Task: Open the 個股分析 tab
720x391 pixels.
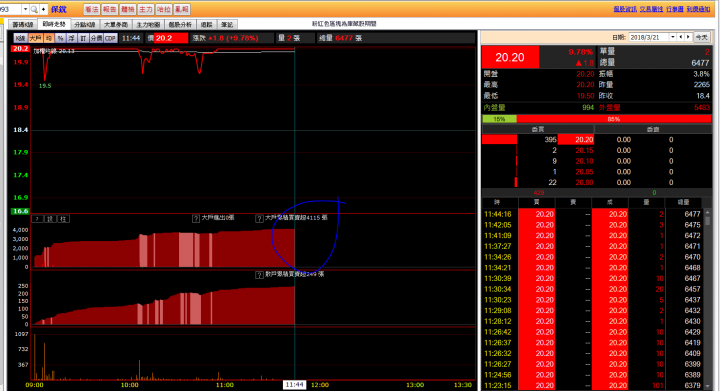Action: (x=180, y=24)
